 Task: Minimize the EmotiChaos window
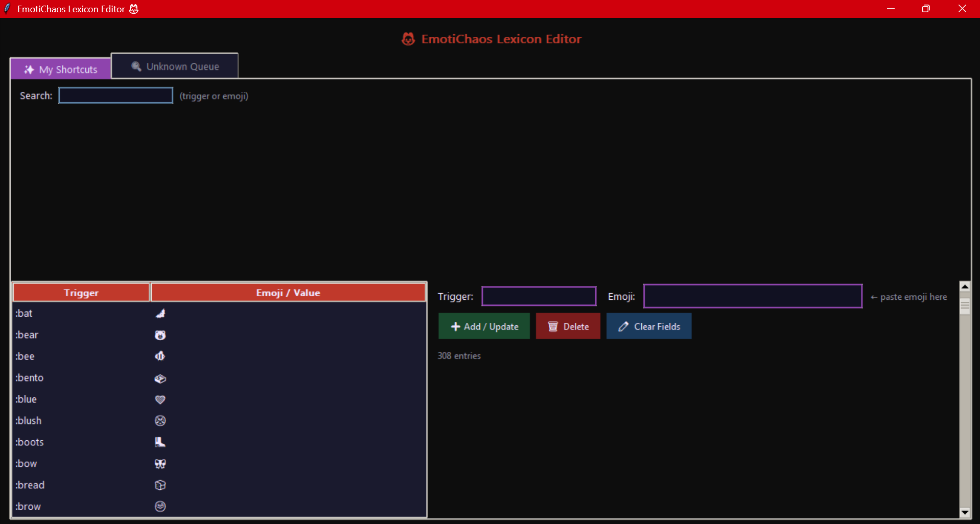(891, 9)
